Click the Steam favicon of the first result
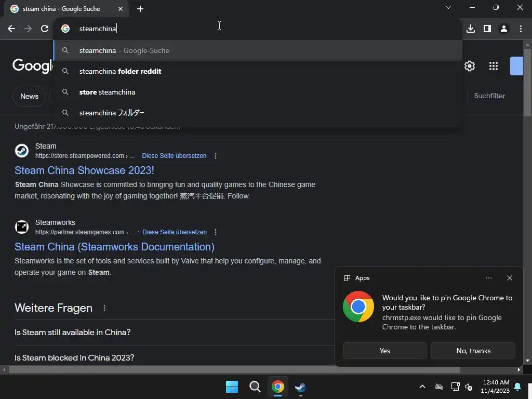The height and width of the screenshot is (399, 532). [x=22, y=151]
